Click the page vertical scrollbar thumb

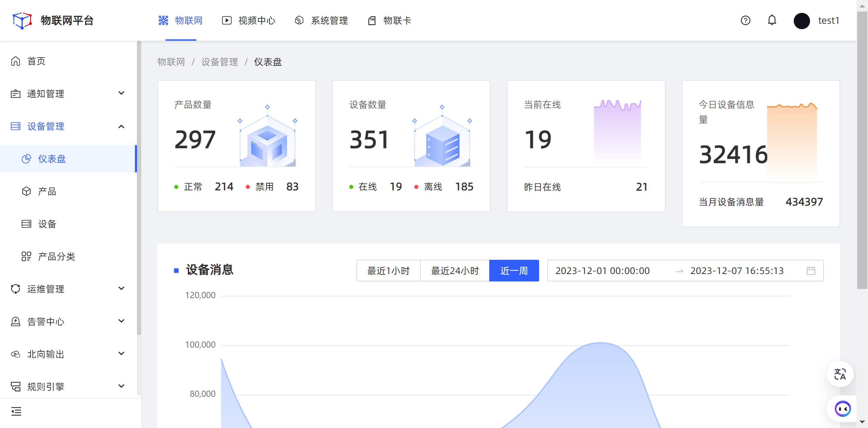pos(862,150)
